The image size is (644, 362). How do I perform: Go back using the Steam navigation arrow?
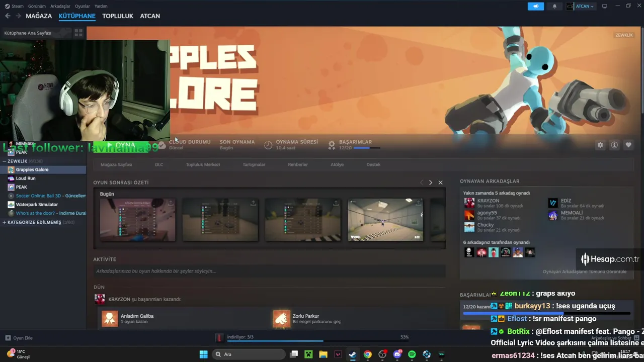tap(8, 16)
